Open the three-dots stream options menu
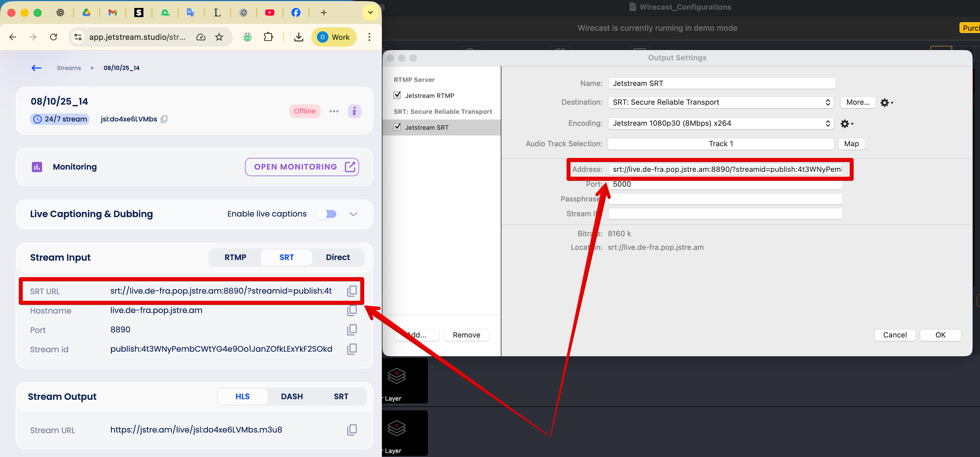The image size is (980, 457). 334,111
